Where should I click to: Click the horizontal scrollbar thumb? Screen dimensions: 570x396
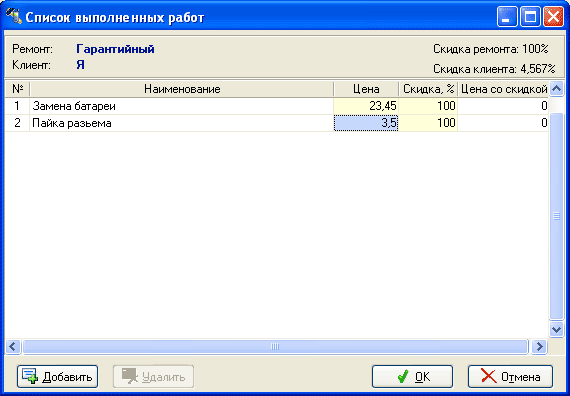click(275, 347)
